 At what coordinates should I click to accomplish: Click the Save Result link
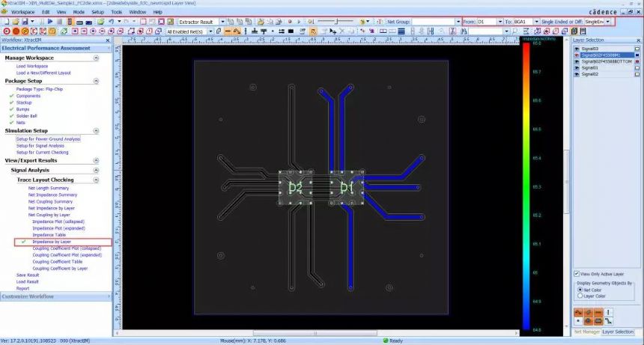pyautogui.click(x=28, y=275)
